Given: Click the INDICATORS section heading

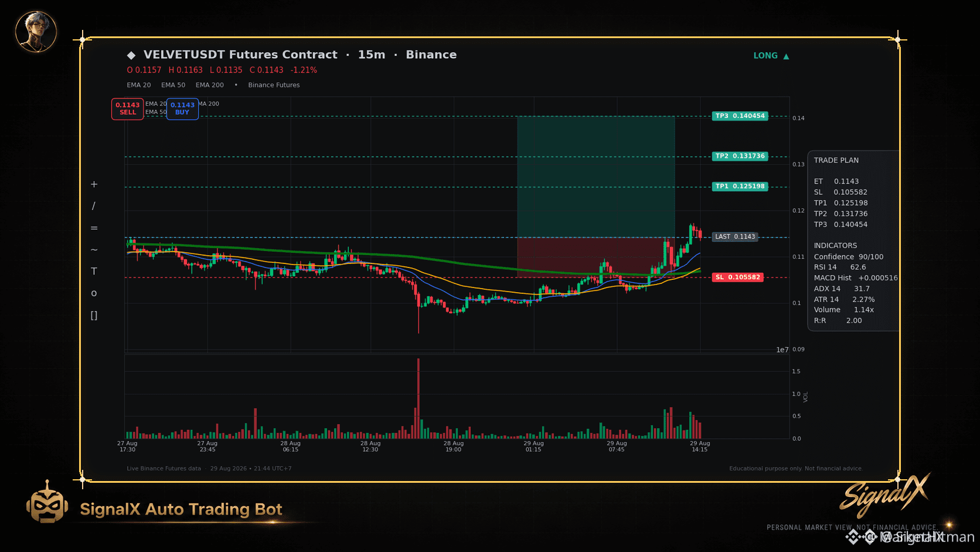Looking at the screenshot, I should [835, 246].
